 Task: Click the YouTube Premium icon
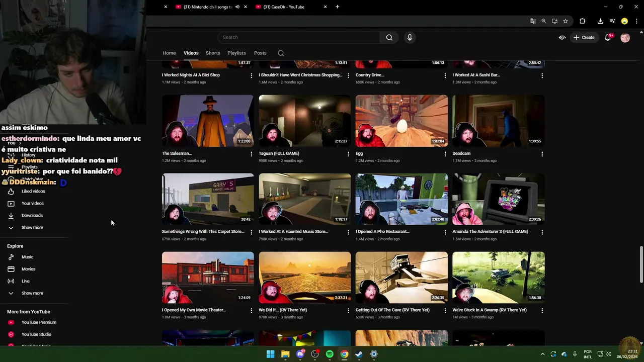click(11, 323)
